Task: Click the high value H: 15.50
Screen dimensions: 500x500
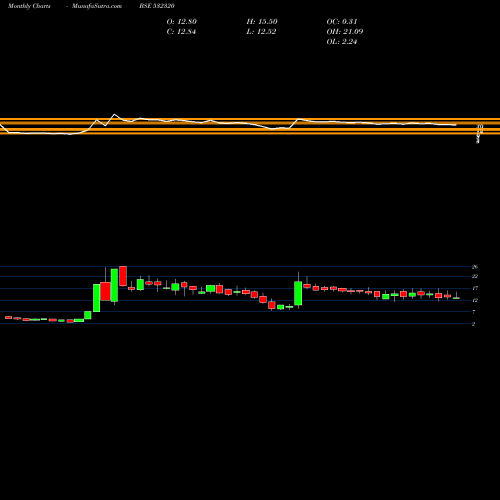Action: [x=262, y=22]
